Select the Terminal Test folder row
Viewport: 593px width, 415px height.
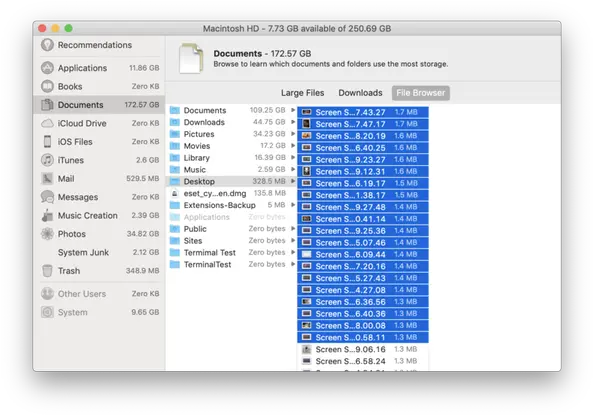(x=231, y=253)
